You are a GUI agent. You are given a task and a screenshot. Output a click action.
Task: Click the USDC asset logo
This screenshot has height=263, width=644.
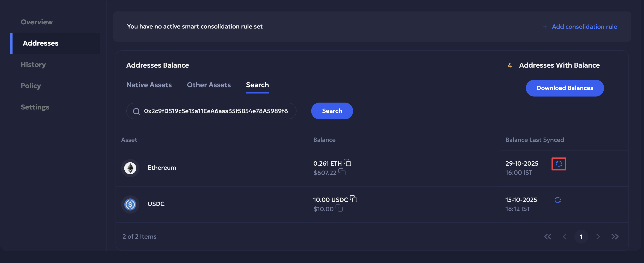[x=130, y=204]
